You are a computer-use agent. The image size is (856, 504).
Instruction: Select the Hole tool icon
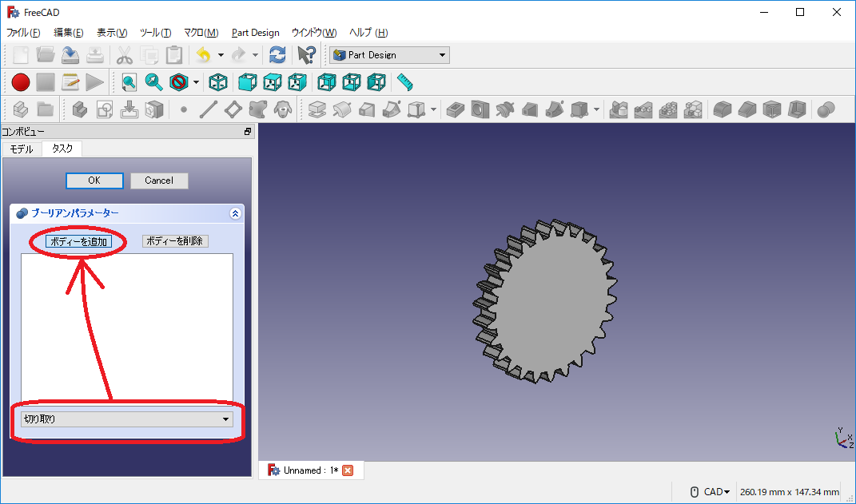(480, 109)
